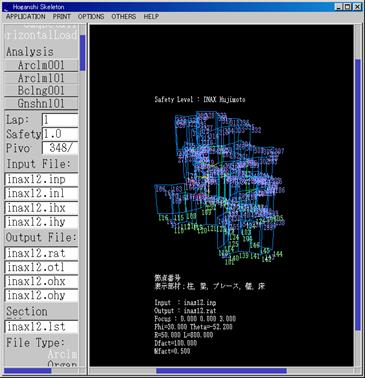Click the viewport's horizontal scrollbar thumb
The image size is (365, 378).
point(221,371)
